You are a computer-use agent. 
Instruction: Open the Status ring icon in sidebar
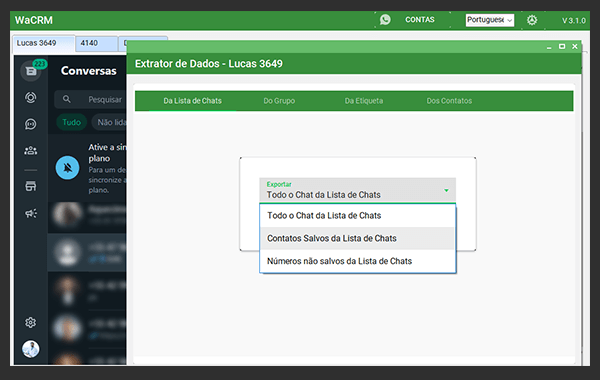point(31,98)
